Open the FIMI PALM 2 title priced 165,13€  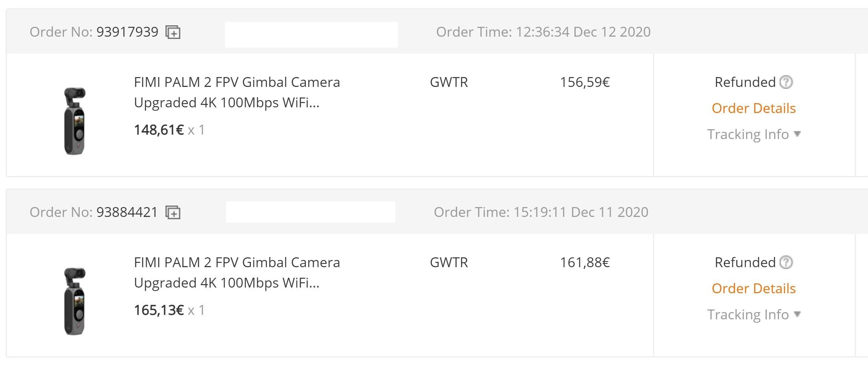[237, 272]
